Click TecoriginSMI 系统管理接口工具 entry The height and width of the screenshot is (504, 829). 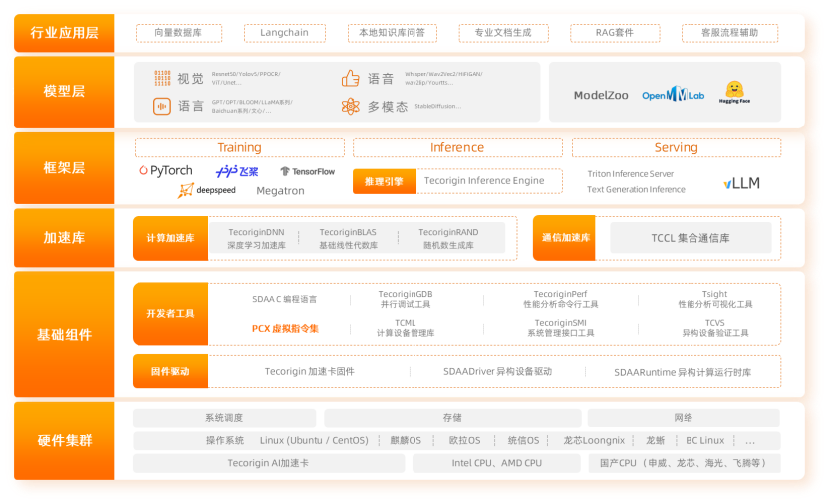point(560,328)
